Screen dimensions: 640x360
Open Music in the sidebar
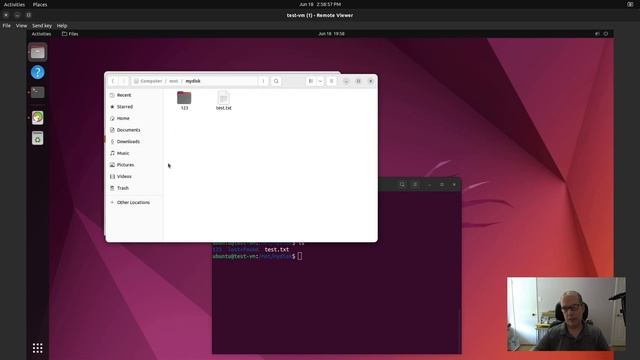(134, 153)
